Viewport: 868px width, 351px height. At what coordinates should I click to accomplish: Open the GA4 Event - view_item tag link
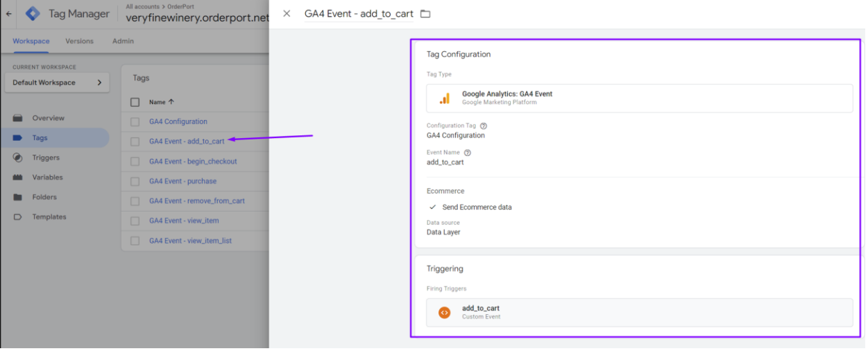[x=184, y=221]
